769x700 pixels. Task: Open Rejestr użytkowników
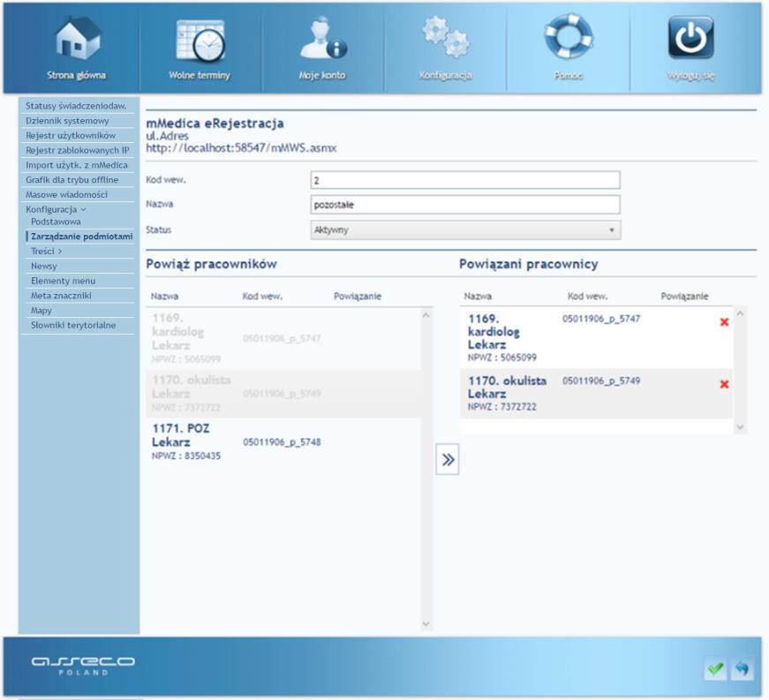click(71, 135)
